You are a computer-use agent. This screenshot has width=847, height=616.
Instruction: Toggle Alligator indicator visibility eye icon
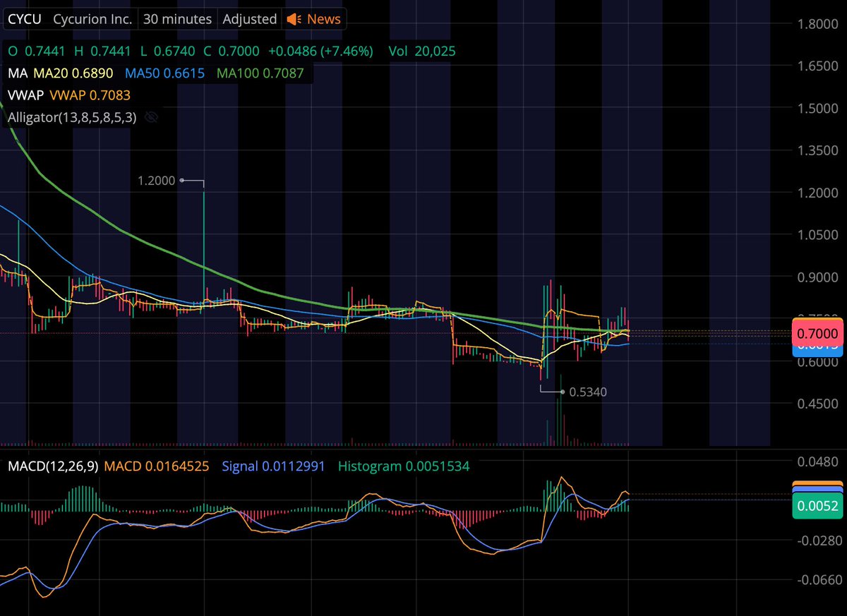(x=150, y=117)
